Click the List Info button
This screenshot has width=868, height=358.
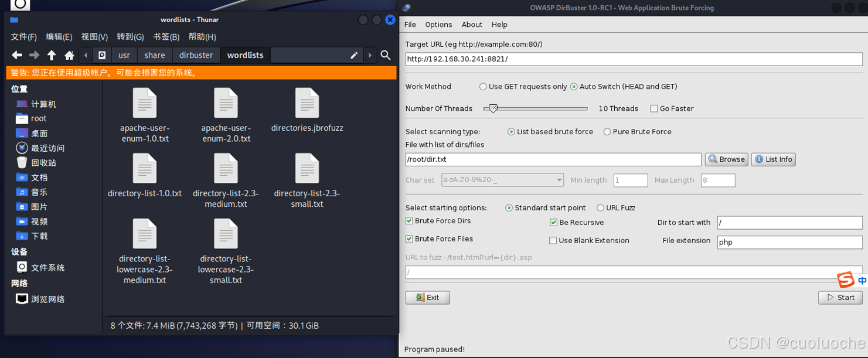pos(774,159)
